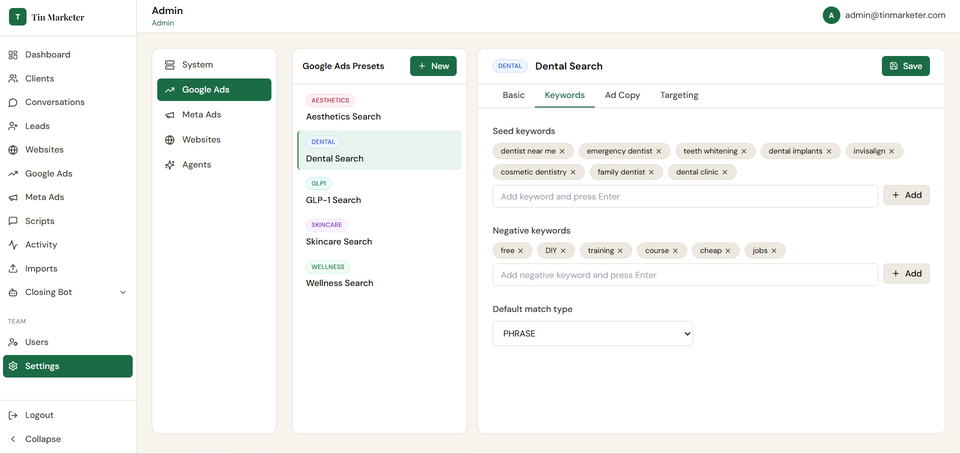The height and width of the screenshot is (454, 960).
Task: Open Clients from the sidebar
Action: [x=67, y=78]
